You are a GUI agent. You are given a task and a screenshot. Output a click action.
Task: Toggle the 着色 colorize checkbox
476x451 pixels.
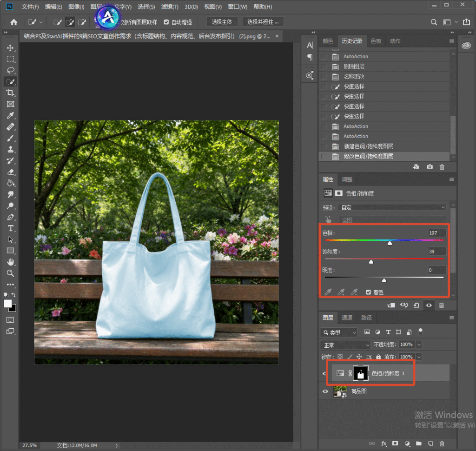(368, 292)
